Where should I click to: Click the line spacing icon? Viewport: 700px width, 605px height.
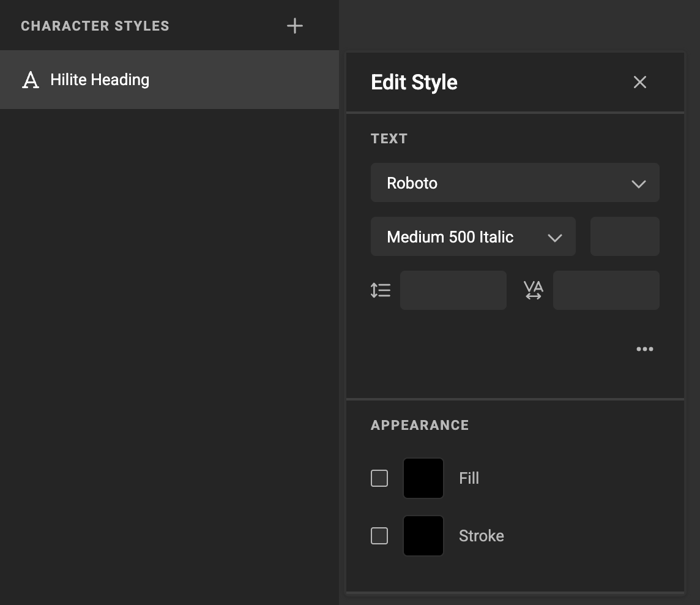380,290
